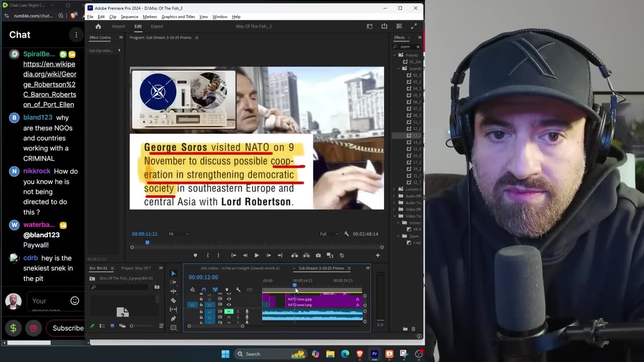Open the Fit zoom level dropdown
This screenshot has width=644, height=362.
(x=179, y=234)
